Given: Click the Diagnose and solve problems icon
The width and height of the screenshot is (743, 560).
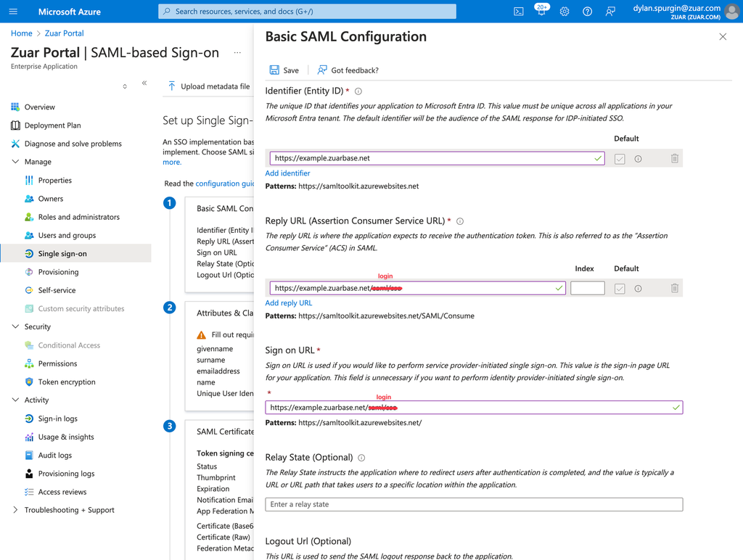Looking at the screenshot, I should [15, 144].
